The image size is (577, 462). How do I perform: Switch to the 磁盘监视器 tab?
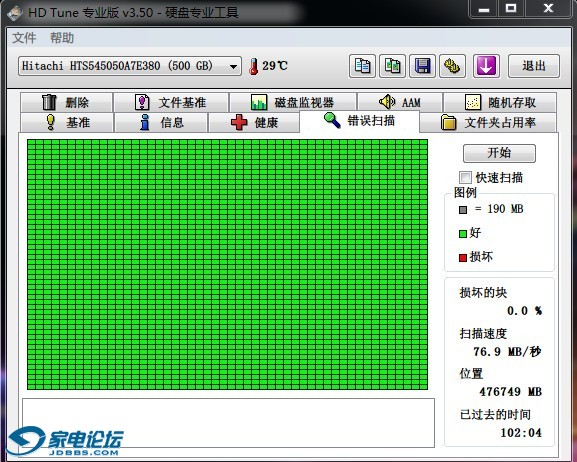tap(293, 102)
